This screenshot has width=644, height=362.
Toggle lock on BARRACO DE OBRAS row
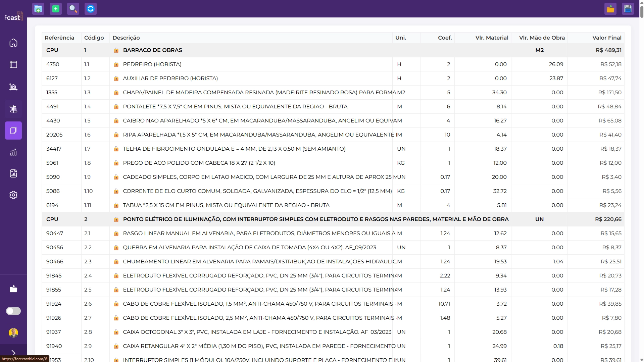(x=116, y=50)
